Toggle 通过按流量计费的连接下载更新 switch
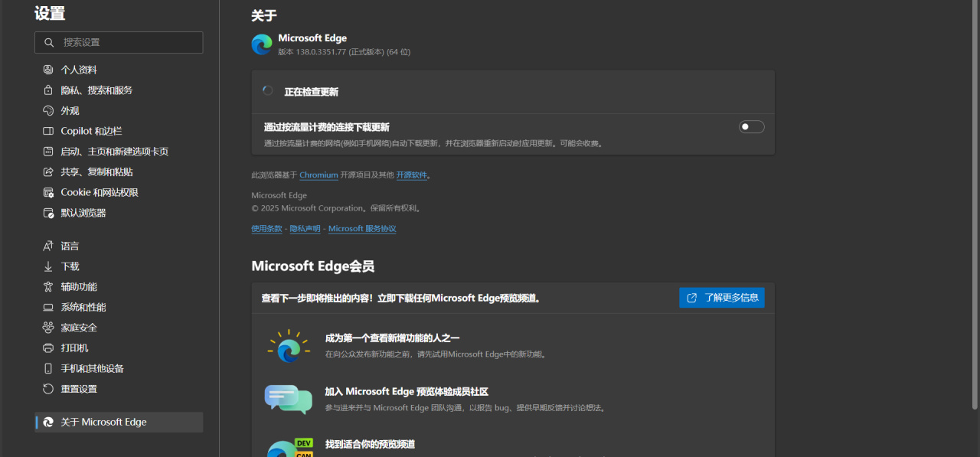 [x=752, y=127]
